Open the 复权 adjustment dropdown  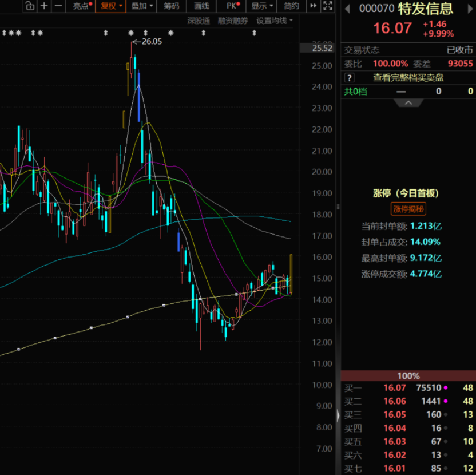(111, 6)
